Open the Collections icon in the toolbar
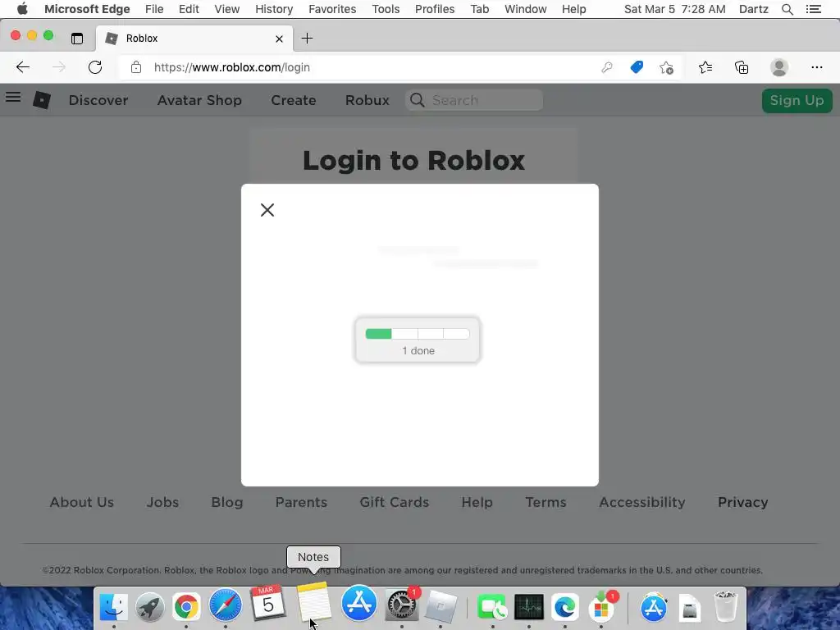 coord(742,67)
